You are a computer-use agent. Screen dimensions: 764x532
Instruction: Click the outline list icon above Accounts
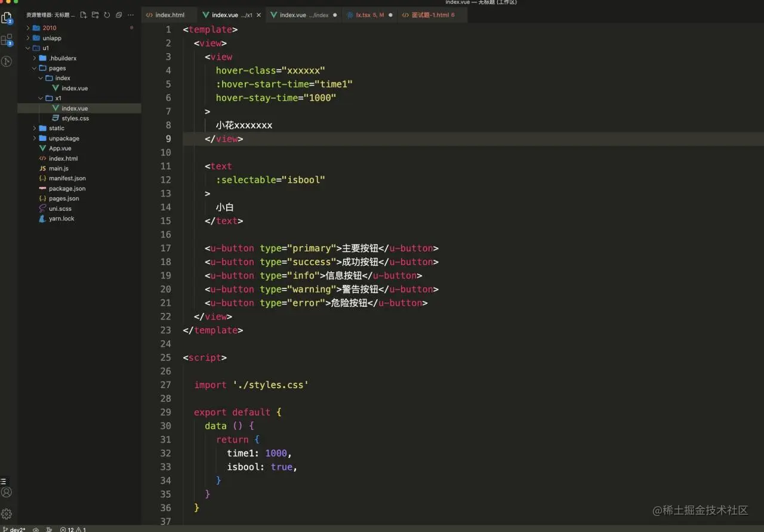click(4, 481)
